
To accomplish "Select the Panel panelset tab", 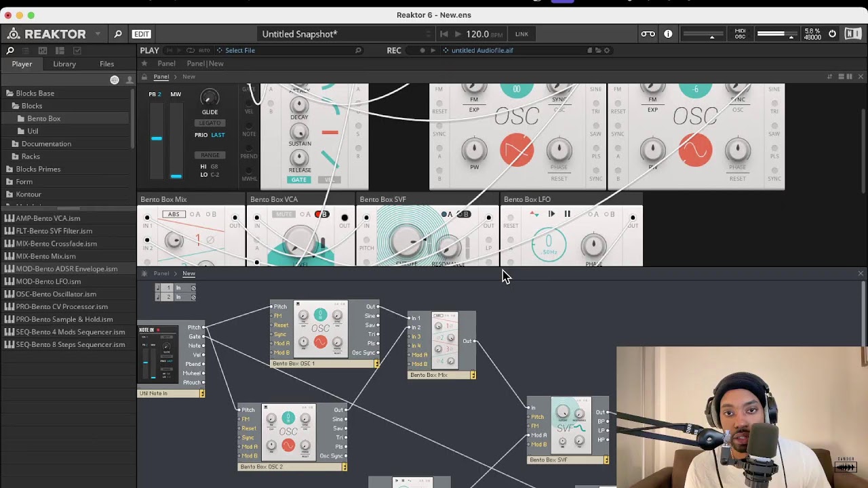I will pyautogui.click(x=166, y=64).
